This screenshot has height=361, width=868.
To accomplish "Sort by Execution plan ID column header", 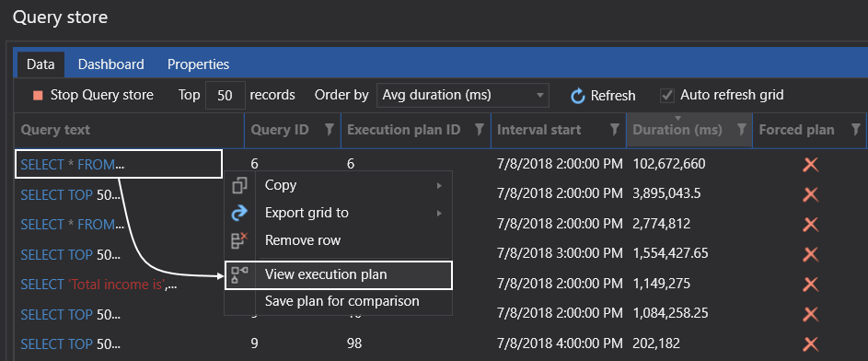I will point(403,130).
